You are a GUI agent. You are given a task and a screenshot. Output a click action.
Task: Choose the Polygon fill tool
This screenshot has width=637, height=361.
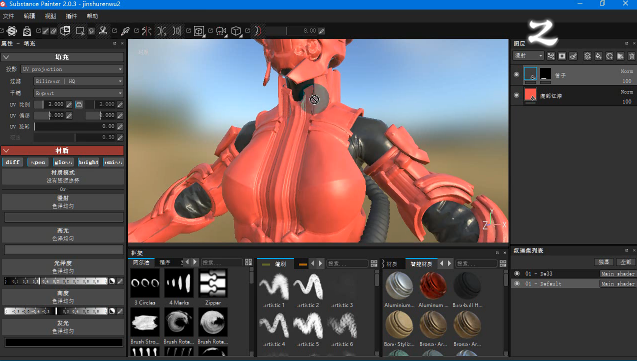pos(80,31)
